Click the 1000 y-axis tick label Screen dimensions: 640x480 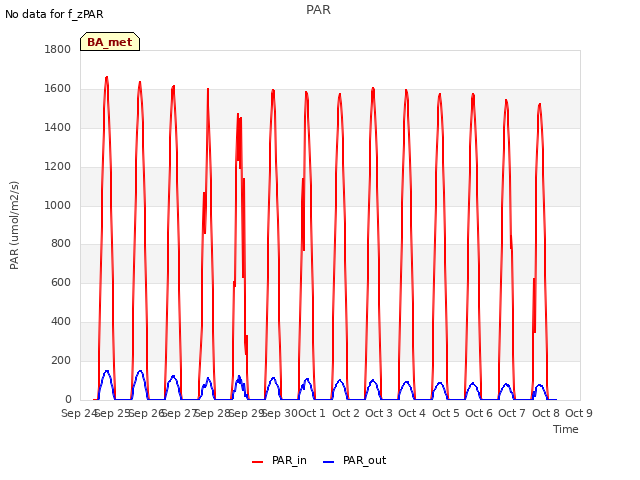58,205
